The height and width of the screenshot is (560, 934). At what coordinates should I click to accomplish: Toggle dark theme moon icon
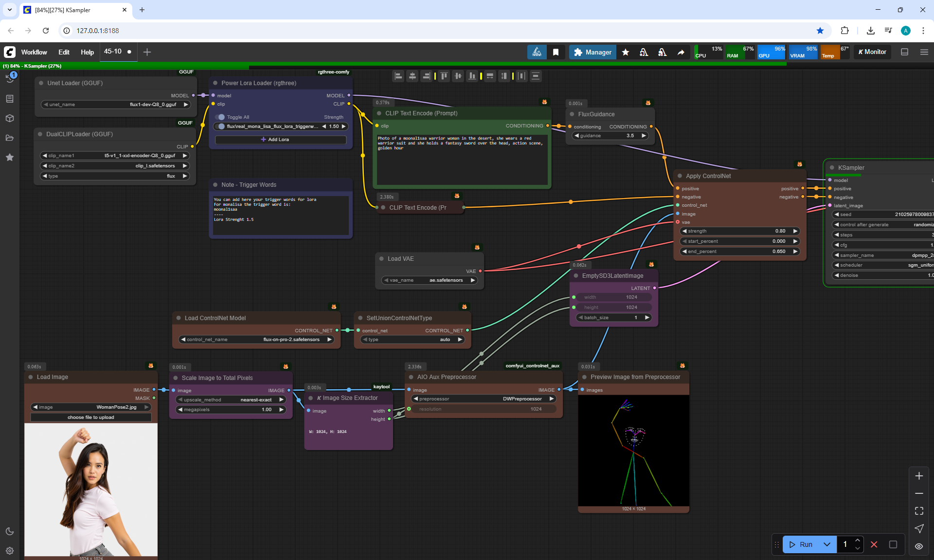[10, 531]
